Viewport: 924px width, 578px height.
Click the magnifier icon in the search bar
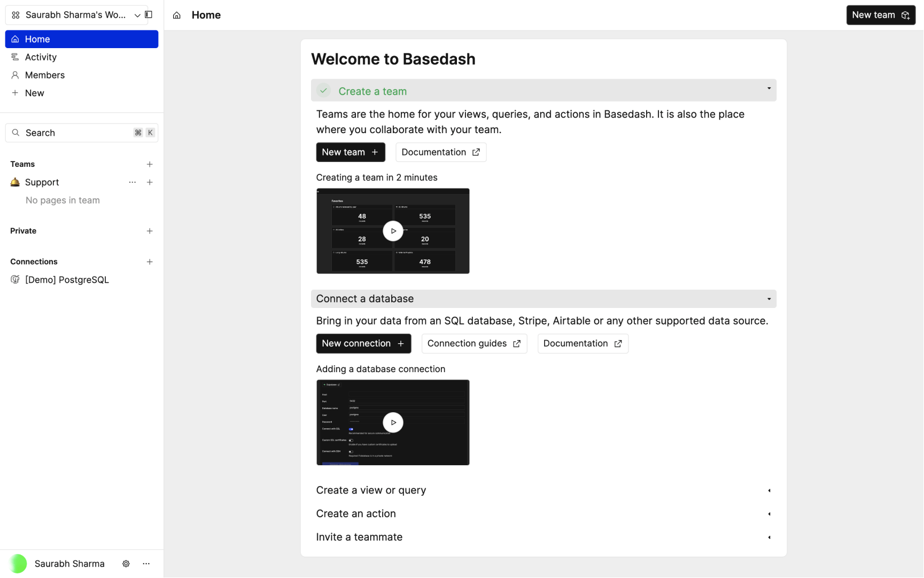click(15, 132)
